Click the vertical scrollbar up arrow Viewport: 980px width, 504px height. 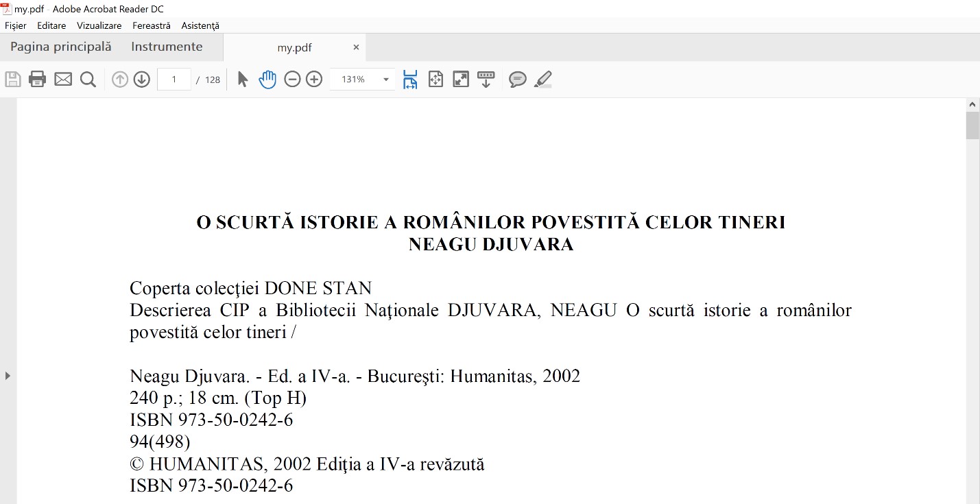pos(972,105)
